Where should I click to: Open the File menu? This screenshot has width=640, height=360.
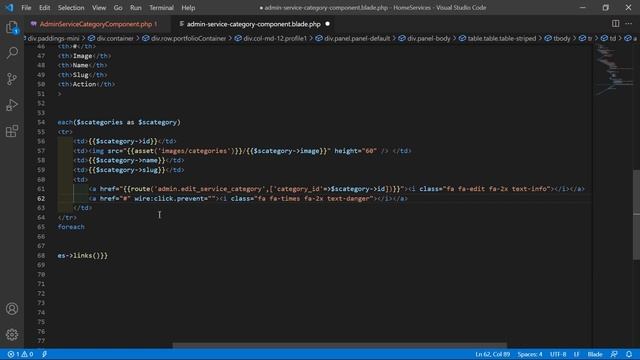[26, 7]
